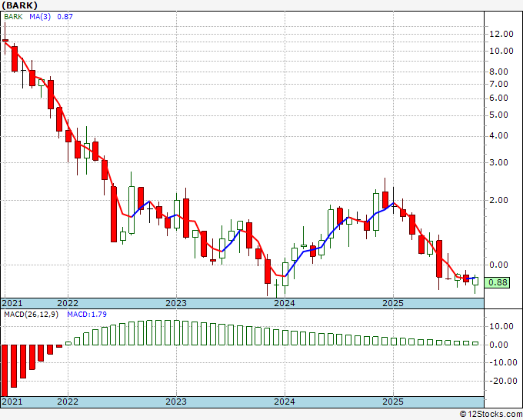Select 2023 on the price chart time axis
This screenshot has width=523, height=420.
click(x=176, y=303)
